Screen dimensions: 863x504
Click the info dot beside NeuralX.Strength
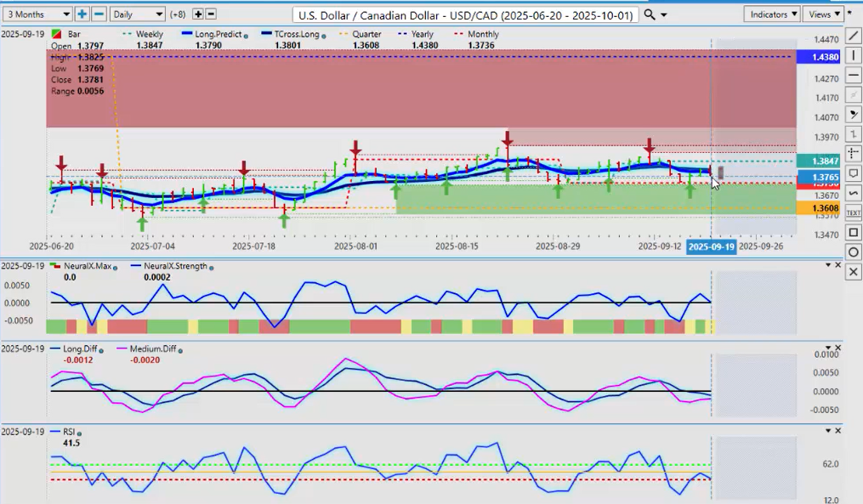pos(212,268)
